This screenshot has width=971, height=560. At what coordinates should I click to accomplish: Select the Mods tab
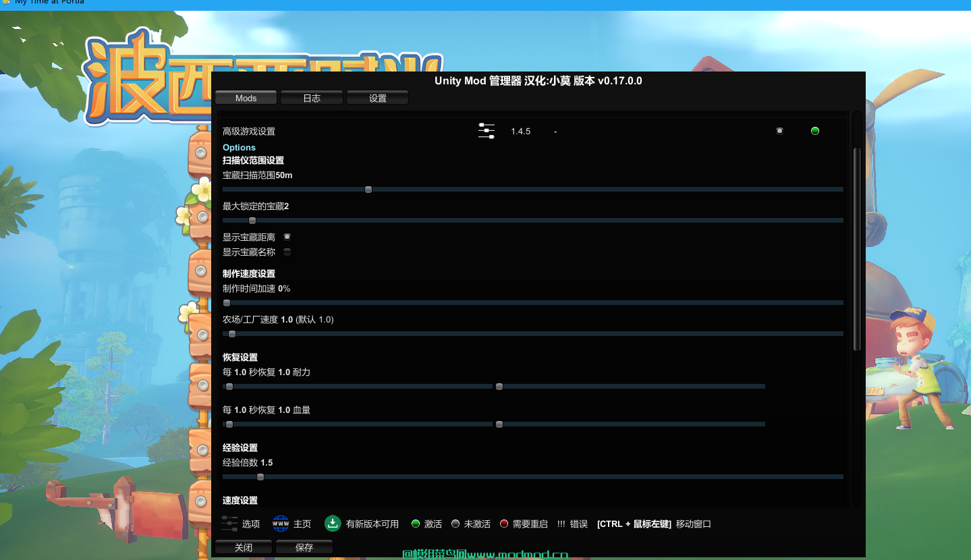point(246,97)
